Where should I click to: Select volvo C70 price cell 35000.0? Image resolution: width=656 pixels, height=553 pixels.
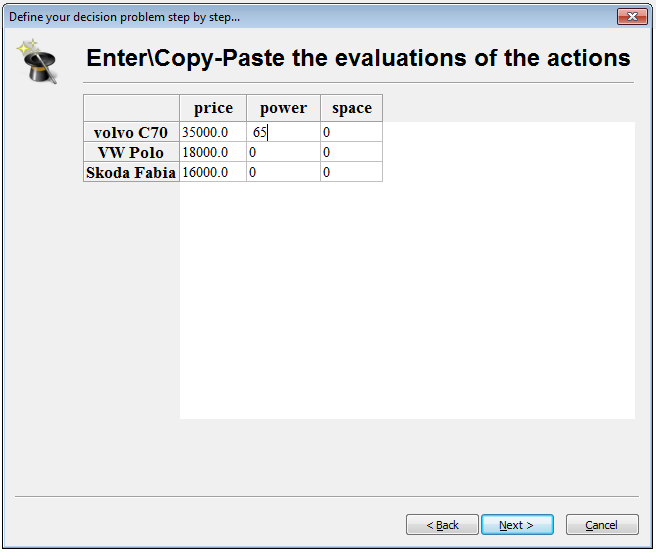coord(213,132)
